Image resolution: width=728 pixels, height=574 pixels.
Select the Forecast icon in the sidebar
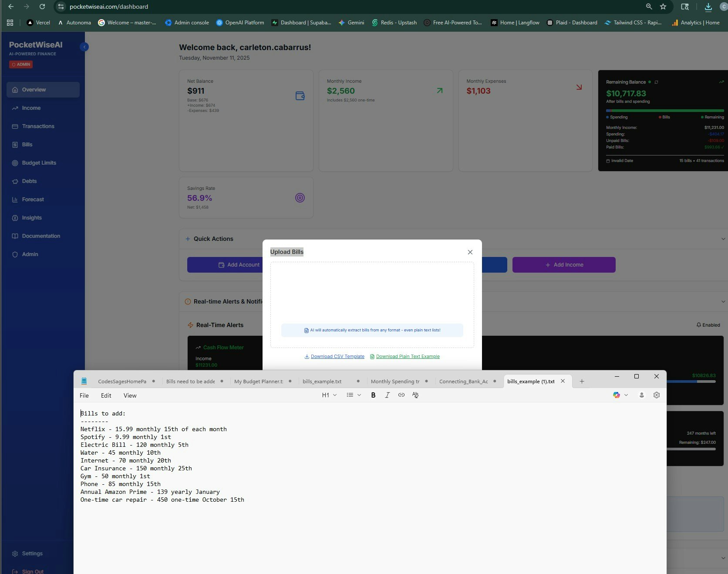[x=15, y=199]
